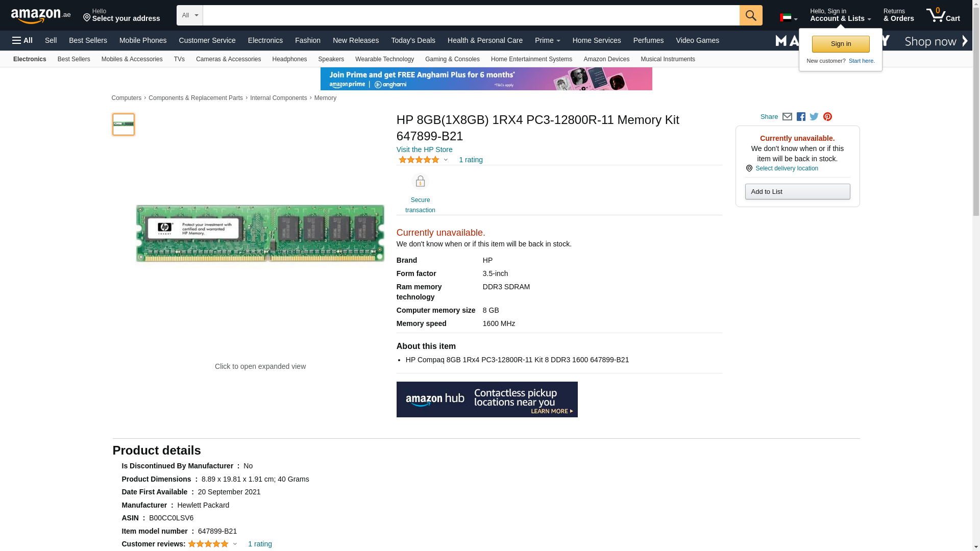The height and width of the screenshot is (551, 980).
Task: Open the search category All dropdown
Action: click(x=189, y=15)
